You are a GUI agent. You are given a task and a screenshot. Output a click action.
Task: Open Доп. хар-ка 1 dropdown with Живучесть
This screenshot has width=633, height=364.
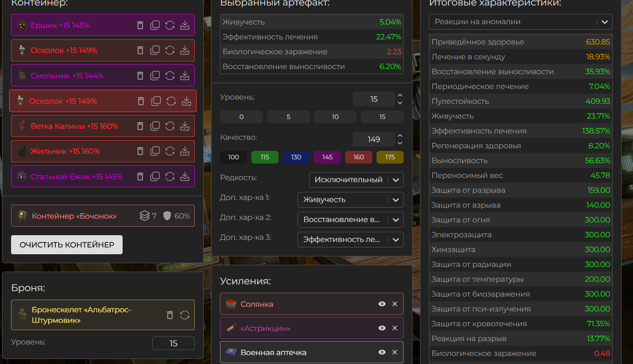coord(350,200)
